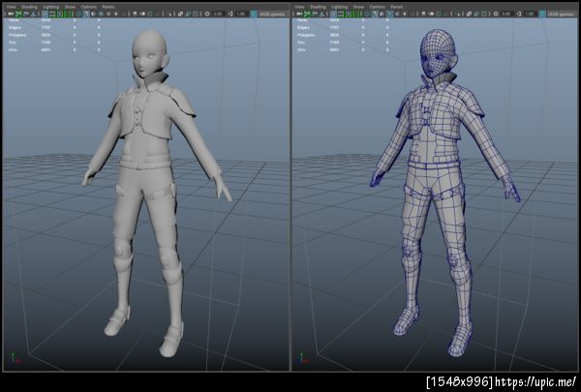
Task: Toggle Isolate Select icon in left panel
Action: (x=169, y=15)
